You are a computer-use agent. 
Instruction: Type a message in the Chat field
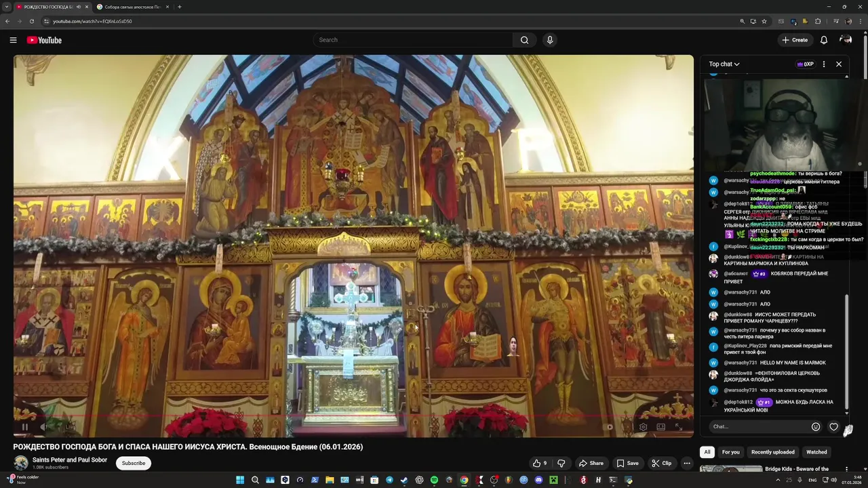[759, 426]
